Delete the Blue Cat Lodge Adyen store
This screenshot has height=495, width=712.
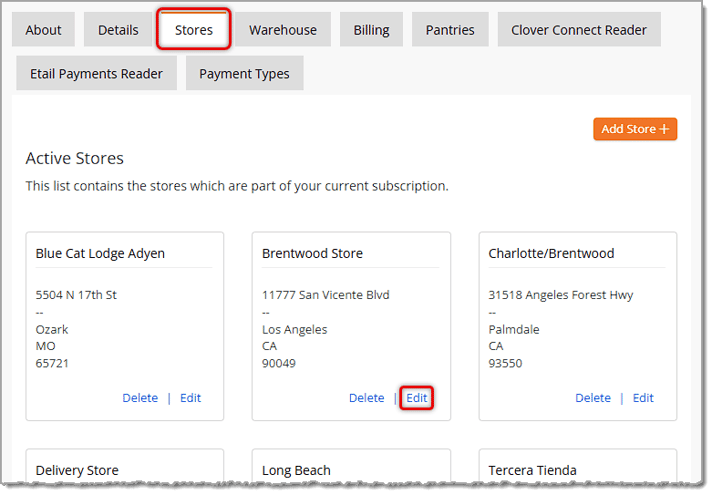[140, 398]
